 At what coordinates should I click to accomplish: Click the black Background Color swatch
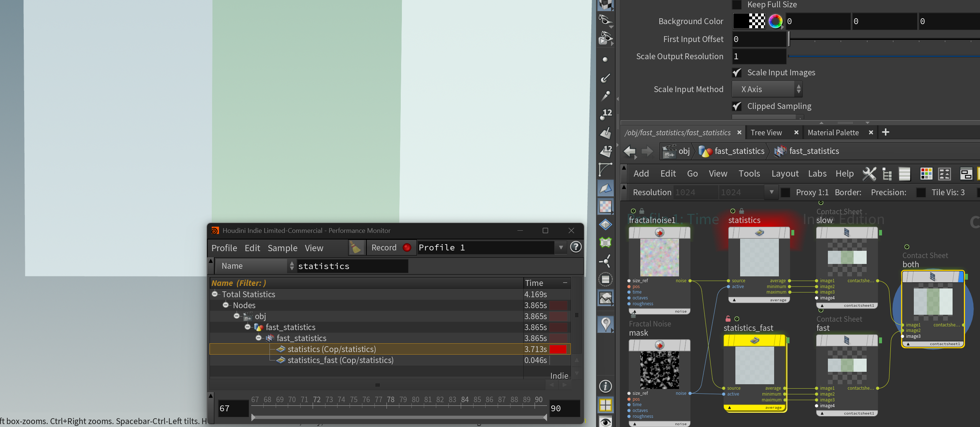(740, 21)
